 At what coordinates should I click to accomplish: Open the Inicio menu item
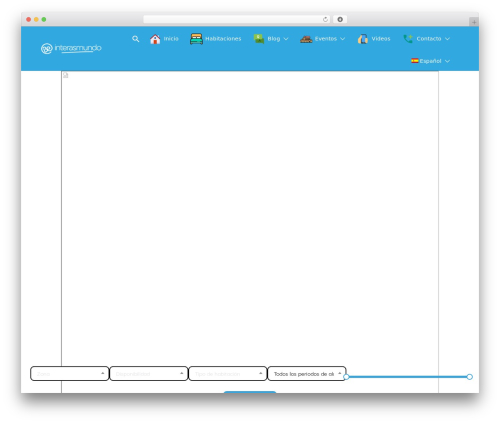[x=171, y=39]
